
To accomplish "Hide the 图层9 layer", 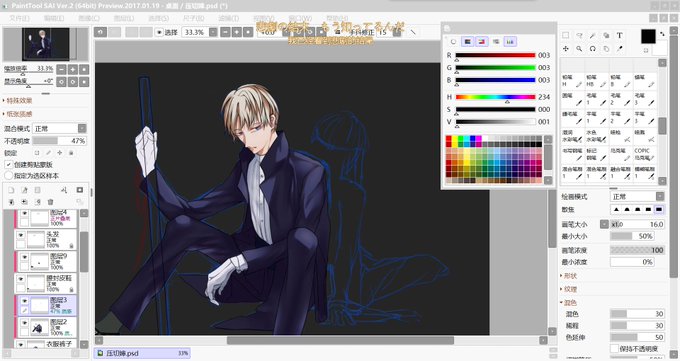I will point(25,257).
